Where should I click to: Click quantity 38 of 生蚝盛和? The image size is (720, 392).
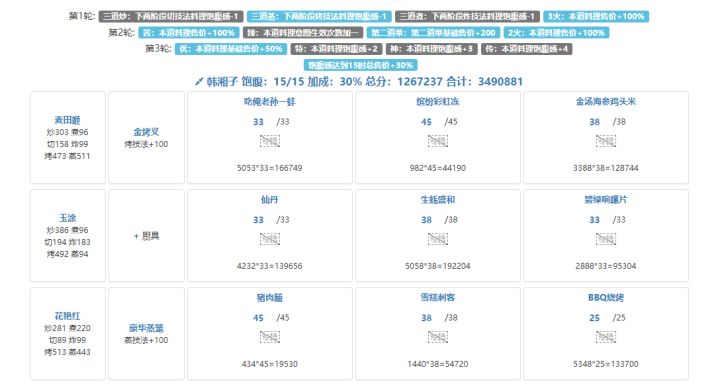(427, 220)
